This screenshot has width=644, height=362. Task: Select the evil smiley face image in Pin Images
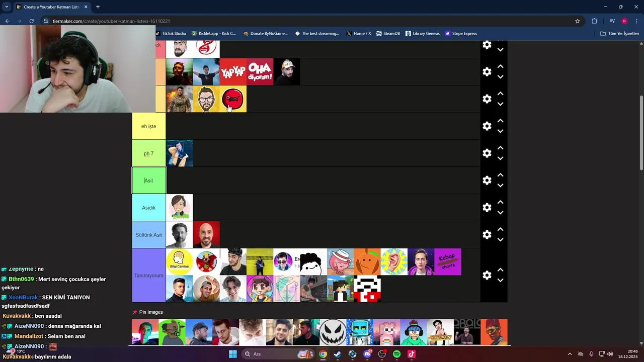(333, 332)
